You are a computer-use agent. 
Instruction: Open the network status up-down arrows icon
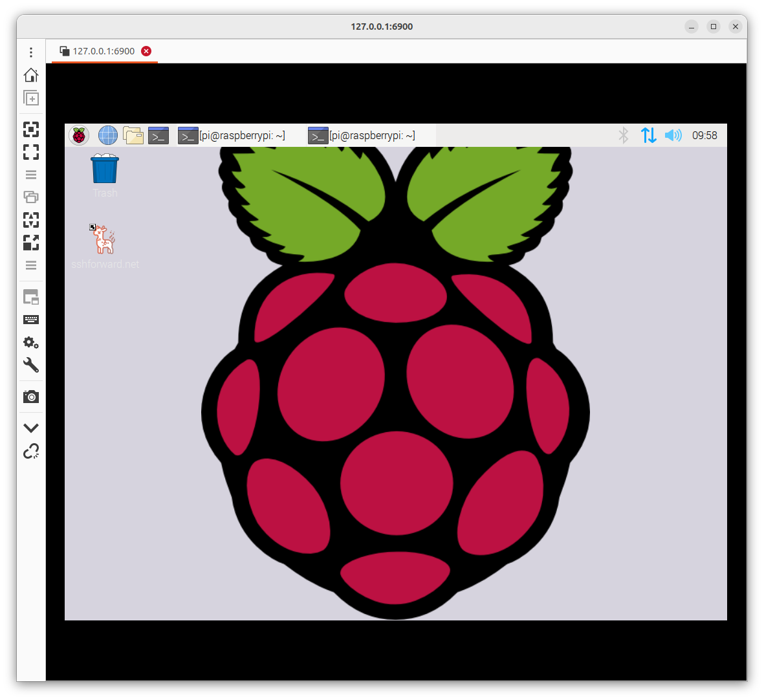point(648,135)
